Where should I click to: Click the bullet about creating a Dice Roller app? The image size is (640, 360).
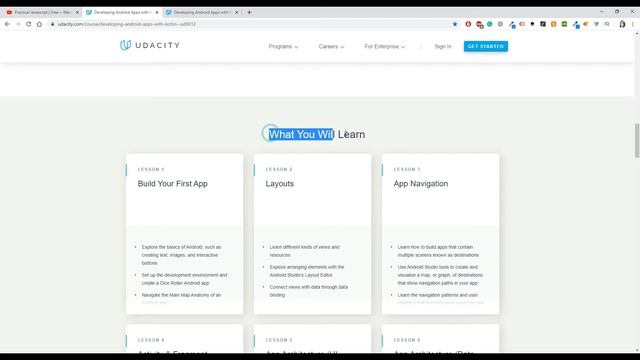point(184,279)
